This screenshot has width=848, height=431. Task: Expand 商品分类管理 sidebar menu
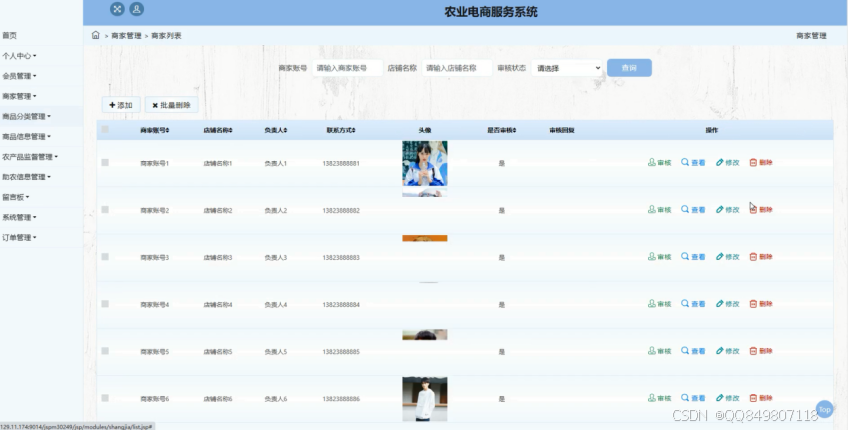(26, 116)
